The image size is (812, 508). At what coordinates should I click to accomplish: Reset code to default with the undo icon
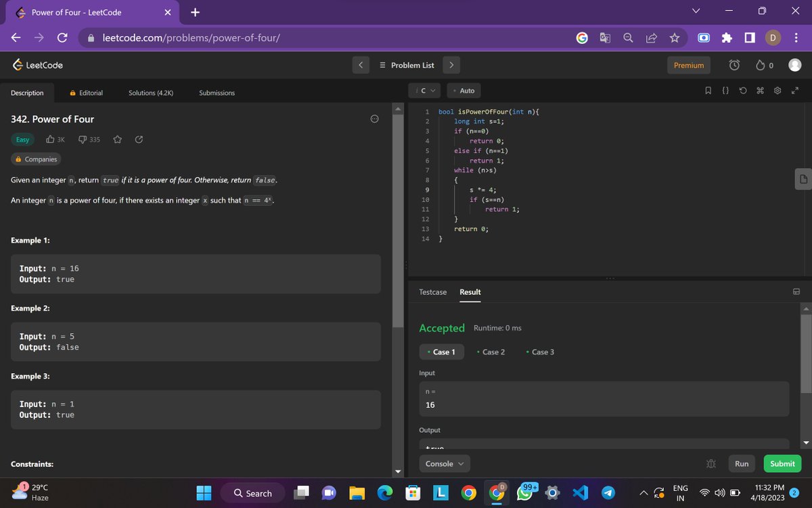coord(742,91)
